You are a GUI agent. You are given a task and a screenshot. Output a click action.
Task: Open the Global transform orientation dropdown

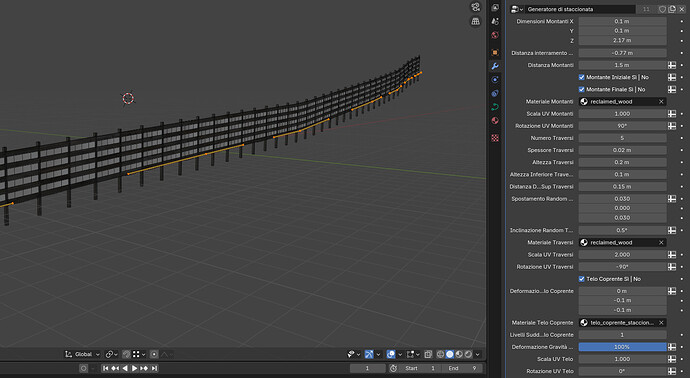pyautogui.click(x=83, y=354)
